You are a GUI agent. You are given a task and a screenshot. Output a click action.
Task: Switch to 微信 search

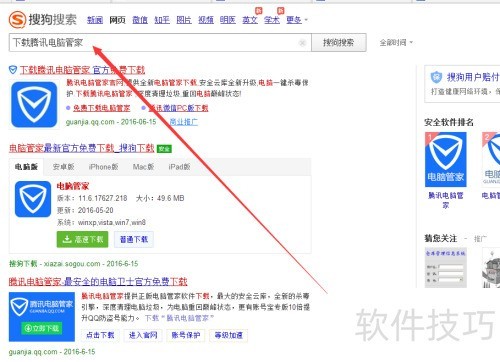coord(140,20)
